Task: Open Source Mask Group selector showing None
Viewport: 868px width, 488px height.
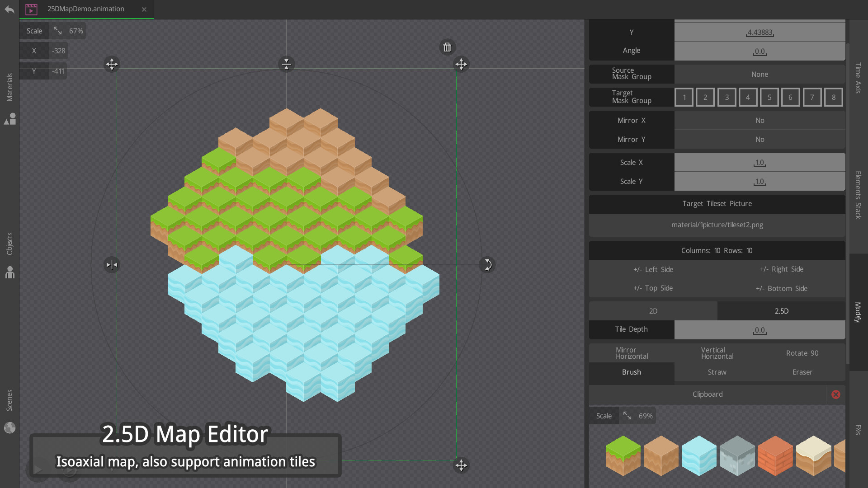Action: tap(759, 74)
